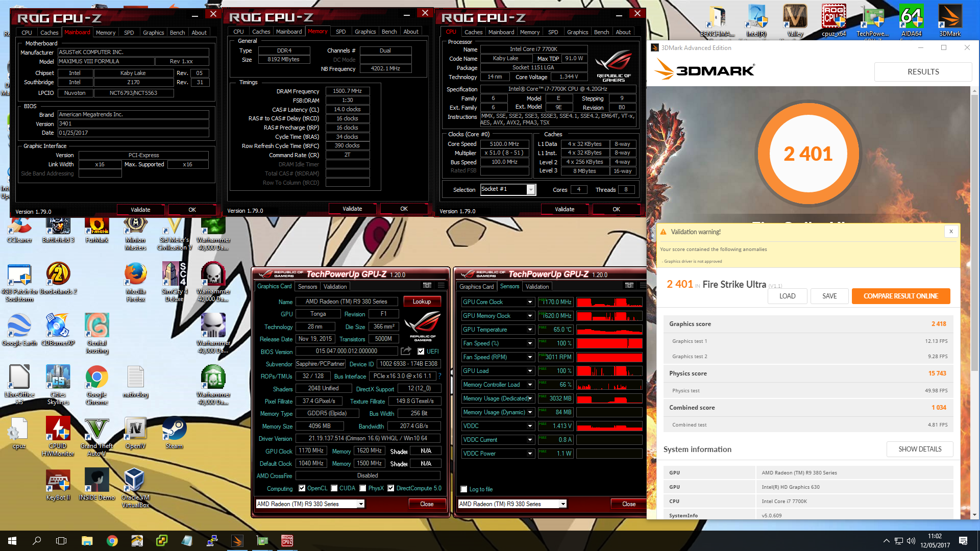This screenshot has height=551, width=980.
Task: Click the SAVE button in 3DMark
Action: pos(829,296)
